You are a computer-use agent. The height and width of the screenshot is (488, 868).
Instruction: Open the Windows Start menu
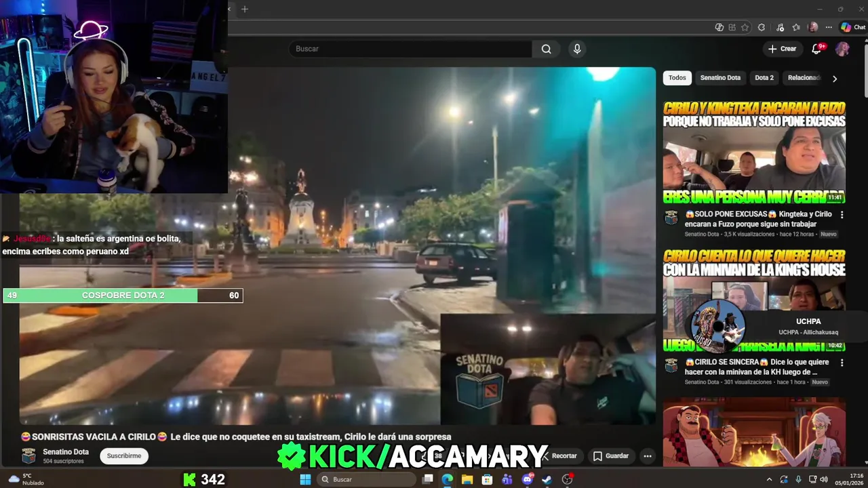point(305,479)
